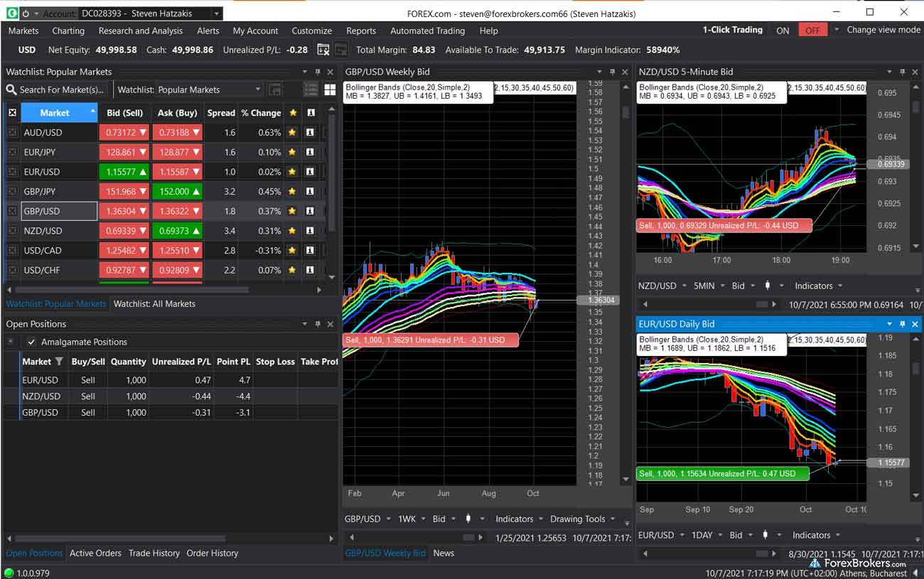Open the 1WK timeframe dropdown
This screenshot has width=924, height=579.
click(411, 519)
